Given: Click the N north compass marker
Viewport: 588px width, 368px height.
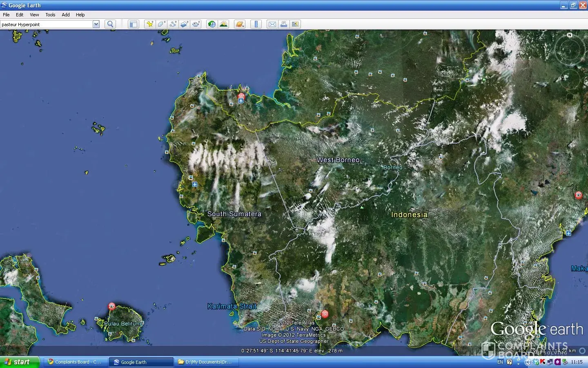Looking at the screenshot, I should [570, 35].
